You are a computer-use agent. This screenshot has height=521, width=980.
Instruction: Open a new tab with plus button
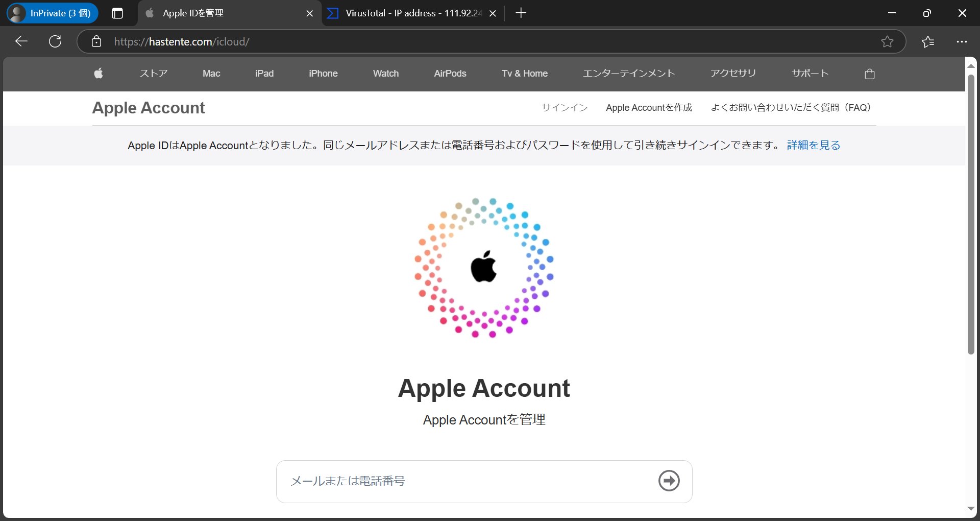pyautogui.click(x=521, y=13)
